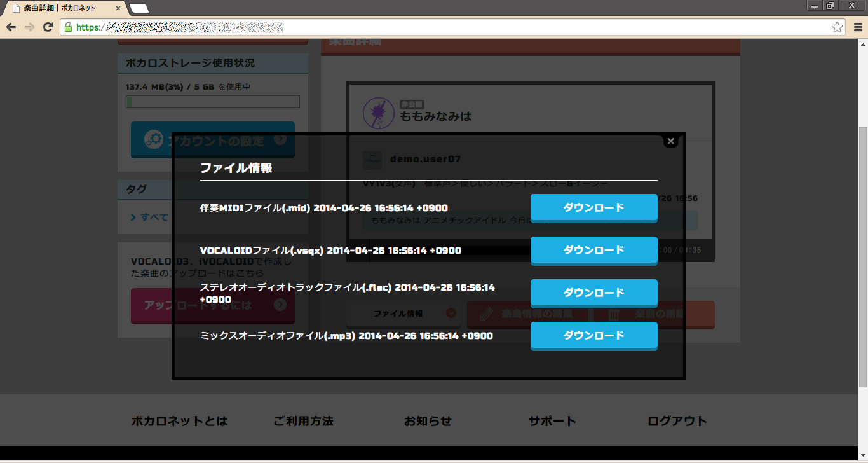Expand the ファイル情報 dropdown button
This screenshot has height=463, width=868.
pos(403,314)
